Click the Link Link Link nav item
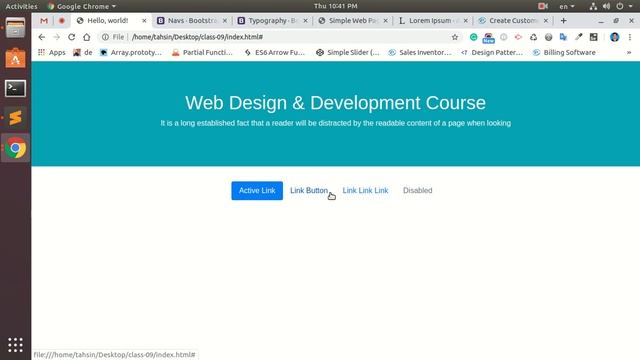640x360 pixels. click(365, 191)
